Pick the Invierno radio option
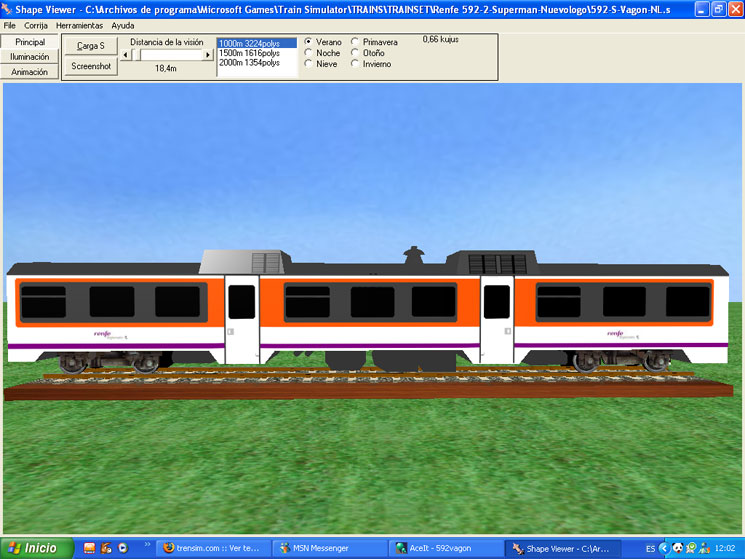745x559 pixels. [355, 64]
